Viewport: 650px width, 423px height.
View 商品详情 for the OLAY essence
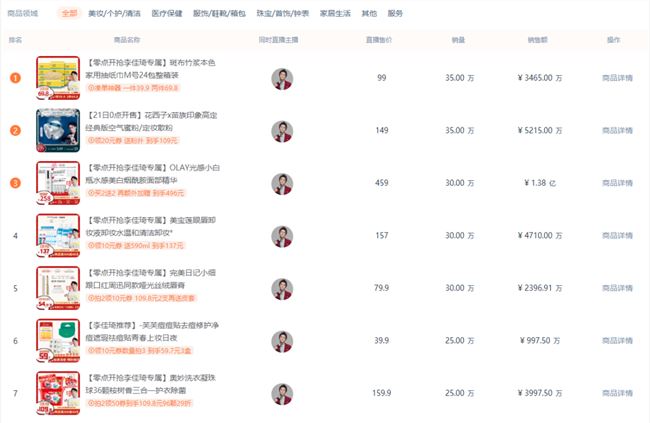point(617,183)
